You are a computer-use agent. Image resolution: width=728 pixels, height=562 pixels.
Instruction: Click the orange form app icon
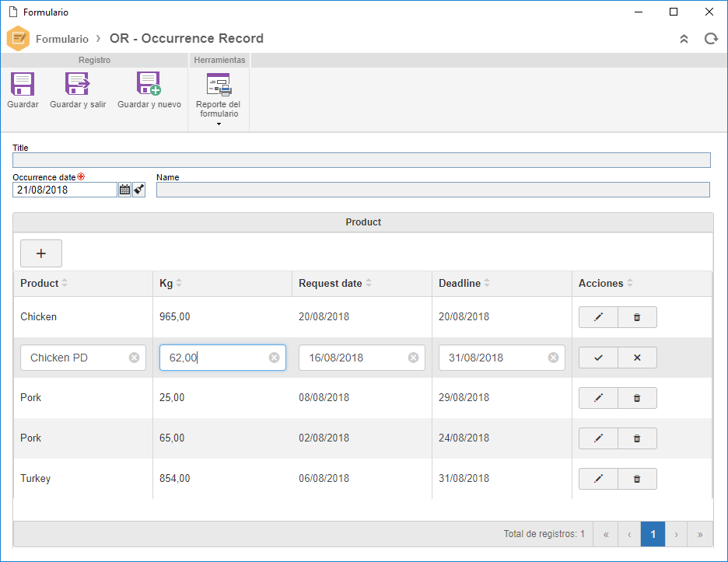click(x=18, y=39)
